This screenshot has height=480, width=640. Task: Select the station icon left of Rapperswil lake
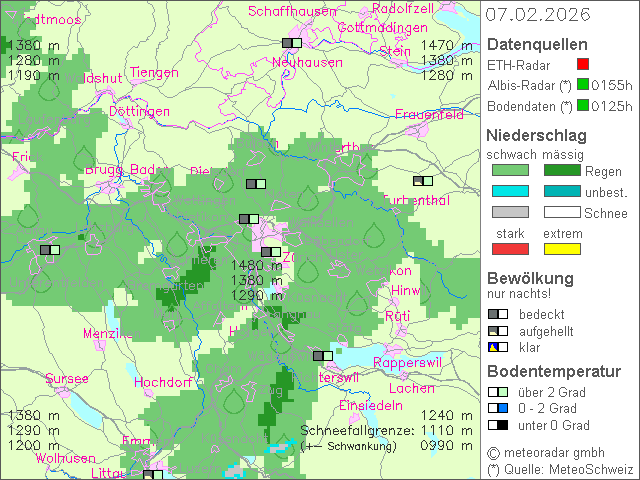click(323, 355)
